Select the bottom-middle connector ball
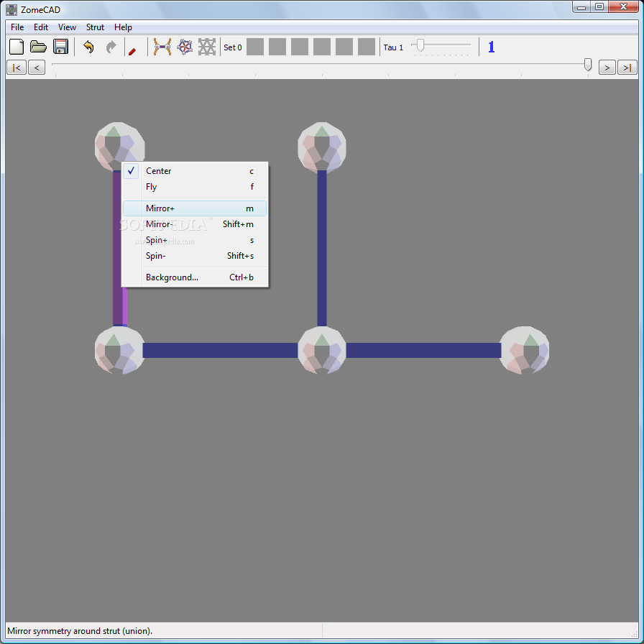 click(322, 350)
